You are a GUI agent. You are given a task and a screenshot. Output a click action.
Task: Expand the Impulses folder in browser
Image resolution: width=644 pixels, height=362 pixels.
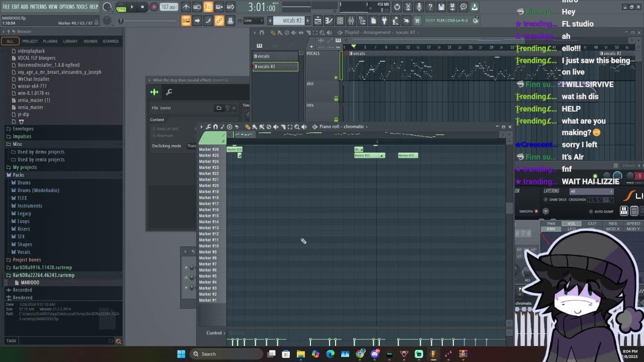pyautogui.click(x=22, y=136)
